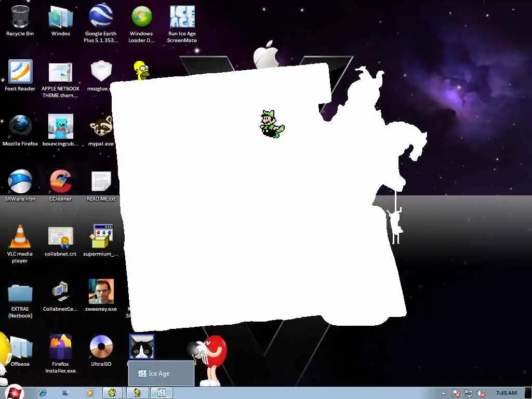Select the black-and-white cat icon
Viewport: 532px width, 399px height.
[x=141, y=347]
